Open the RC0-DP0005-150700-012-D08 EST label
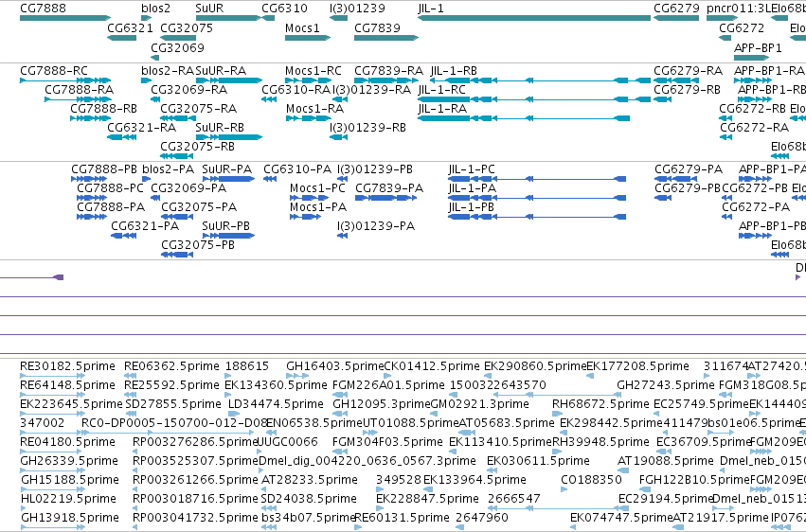 point(175,422)
